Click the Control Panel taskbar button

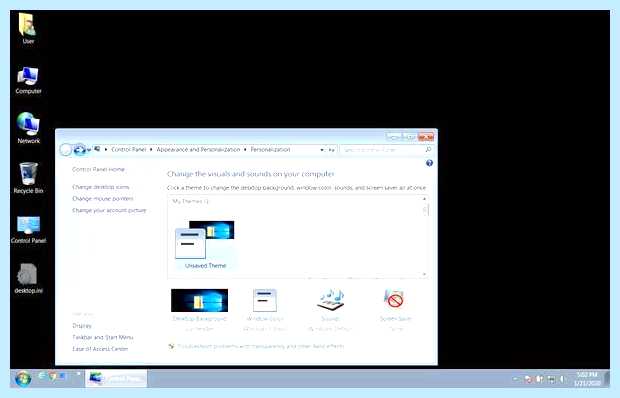point(116,379)
